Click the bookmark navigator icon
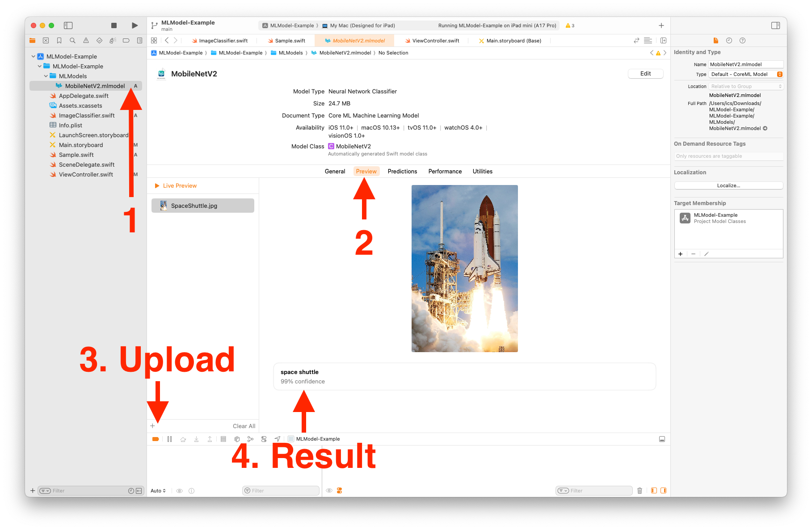This screenshot has height=530, width=812. tap(59, 41)
